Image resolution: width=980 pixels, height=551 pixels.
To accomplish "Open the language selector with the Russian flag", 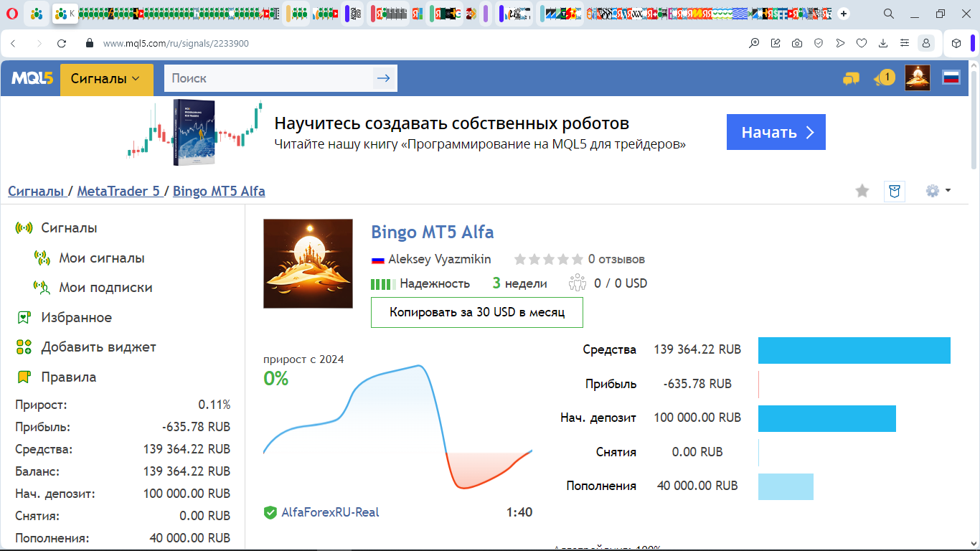I will point(951,77).
